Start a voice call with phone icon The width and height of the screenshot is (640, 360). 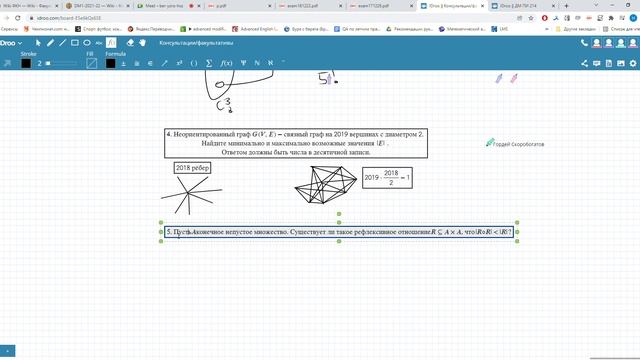tap(584, 43)
